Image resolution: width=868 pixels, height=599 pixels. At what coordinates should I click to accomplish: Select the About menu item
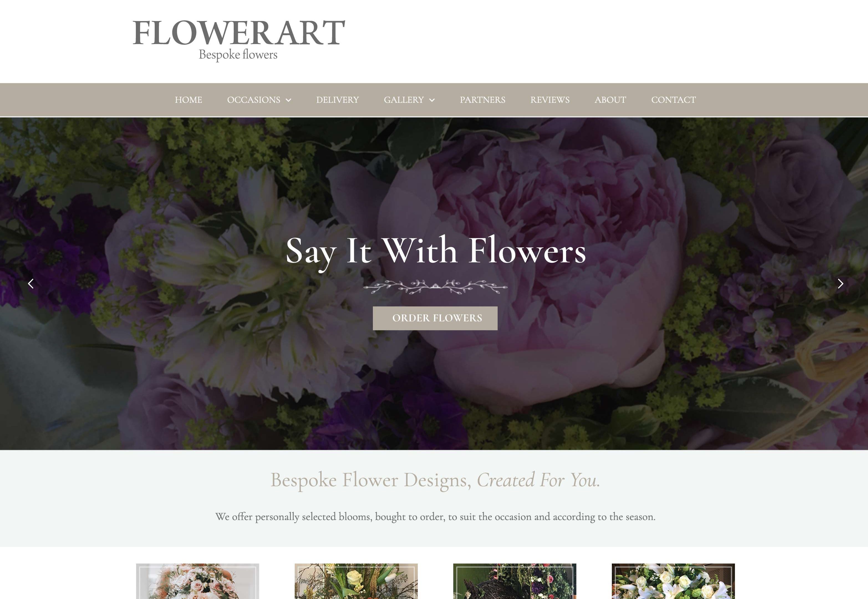pyautogui.click(x=610, y=100)
